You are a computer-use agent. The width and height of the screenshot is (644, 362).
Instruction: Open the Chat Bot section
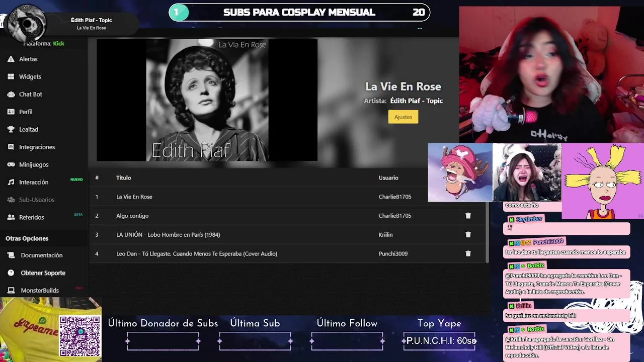point(31,94)
